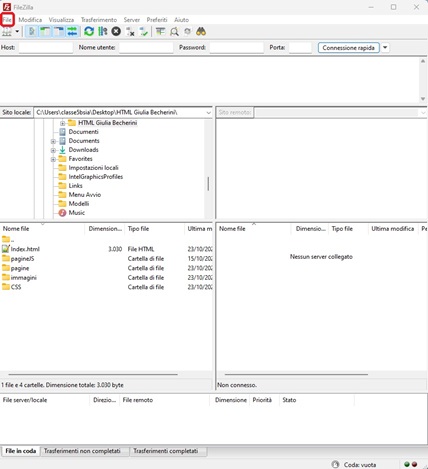Image resolution: width=428 pixels, height=469 pixels.
Task: Select the Menu Avvio folder
Action: [80, 195]
